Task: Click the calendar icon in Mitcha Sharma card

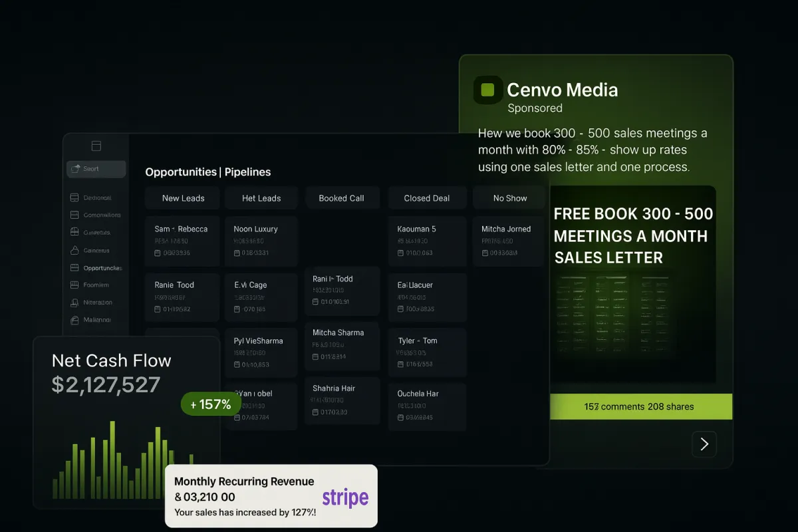Action: [316, 357]
